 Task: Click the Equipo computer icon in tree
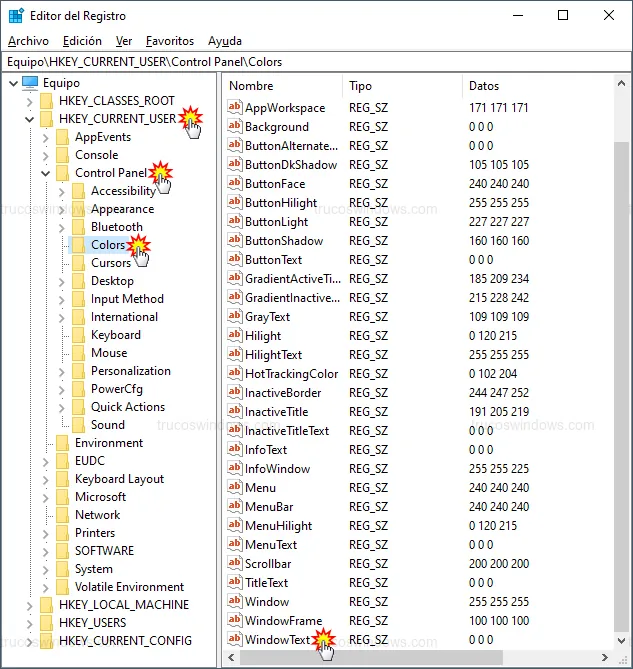pos(30,83)
